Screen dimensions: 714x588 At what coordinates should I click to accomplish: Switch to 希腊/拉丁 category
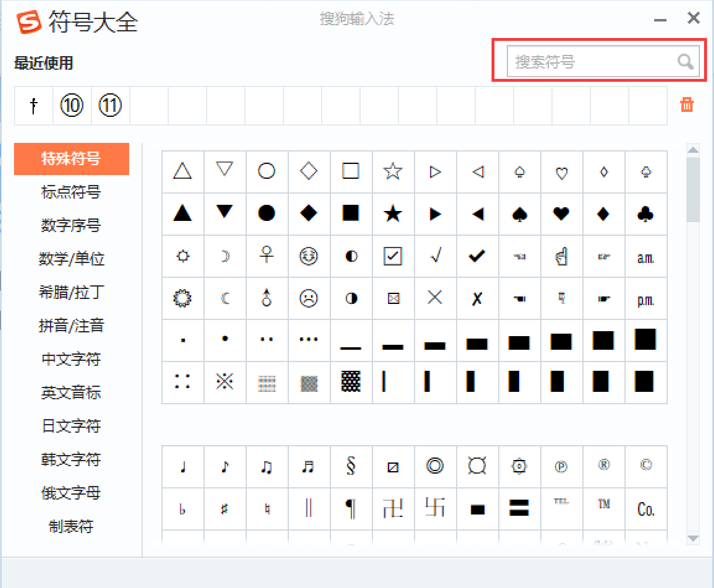point(71,292)
